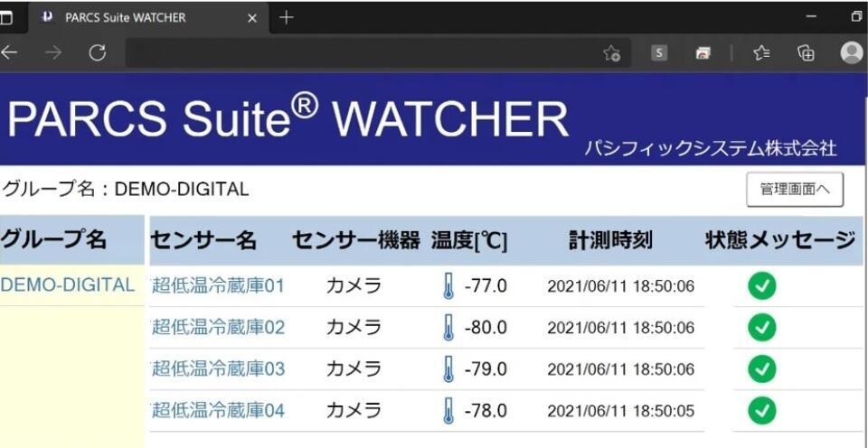Click timestamp 2021/06/11 18:50:05
Image resolution: width=868 pixels, height=448 pixels.
(620, 412)
